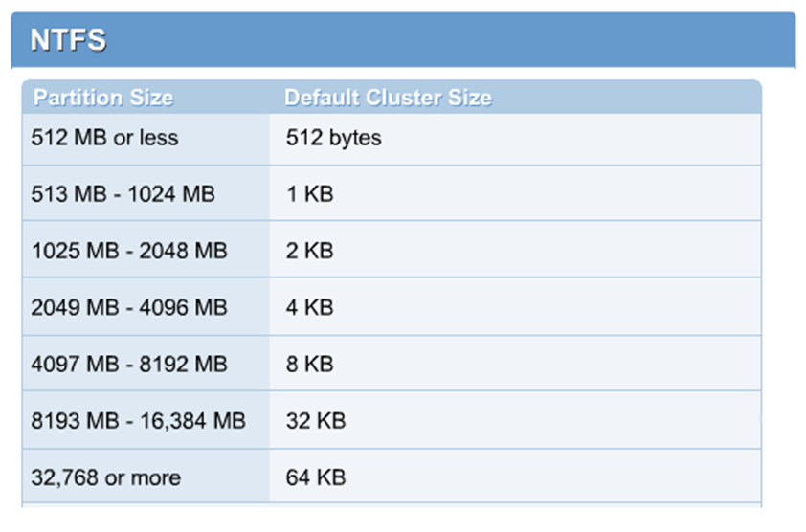Click the "8 KB" cluster size cell
The image size is (806, 532).
[309, 364]
